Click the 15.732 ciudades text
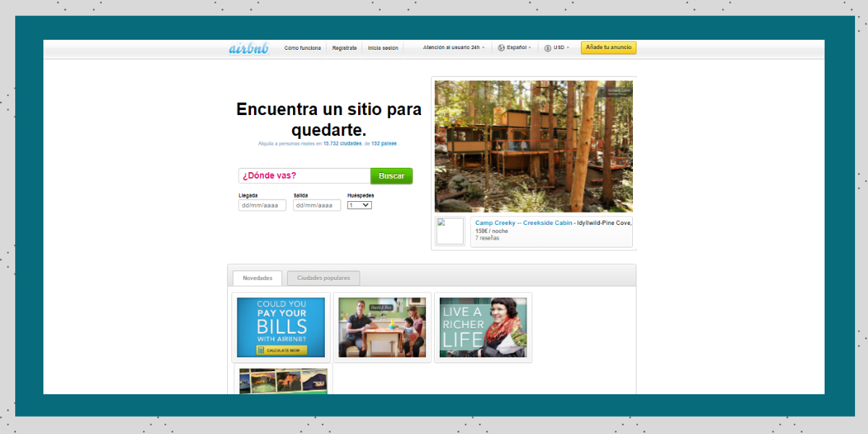The image size is (868, 434). coord(342,144)
